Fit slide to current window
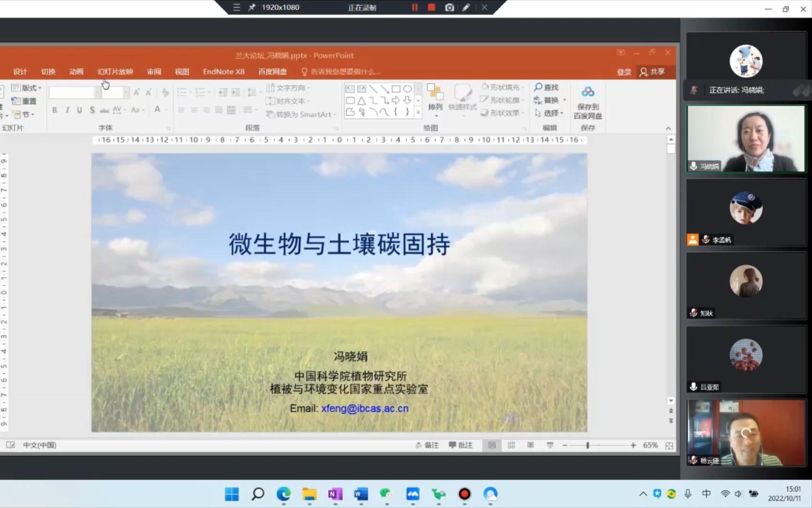The width and height of the screenshot is (812, 508). pyautogui.click(x=669, y=445)
